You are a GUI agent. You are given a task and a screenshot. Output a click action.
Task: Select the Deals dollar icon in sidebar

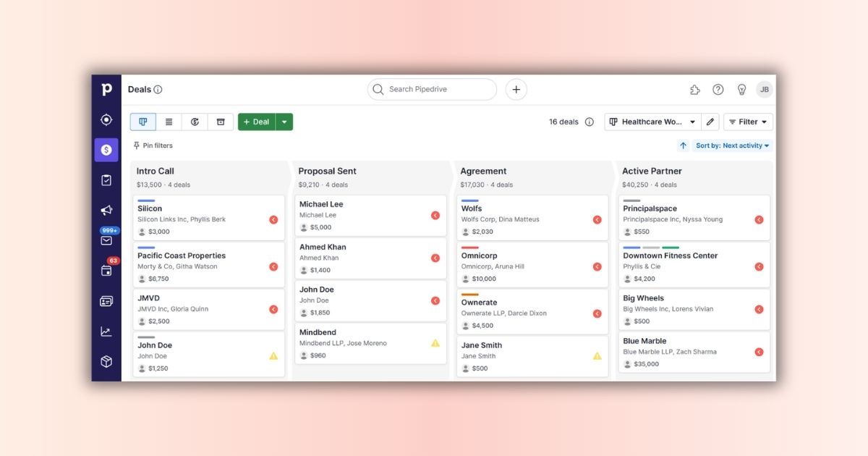pos(106,150)
